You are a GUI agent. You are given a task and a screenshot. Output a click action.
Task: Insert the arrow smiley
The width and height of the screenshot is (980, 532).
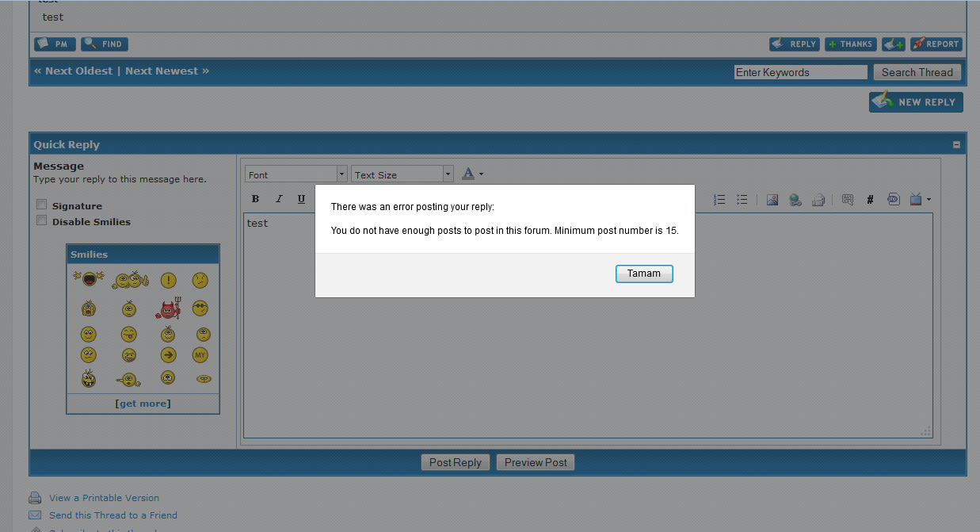168,355
